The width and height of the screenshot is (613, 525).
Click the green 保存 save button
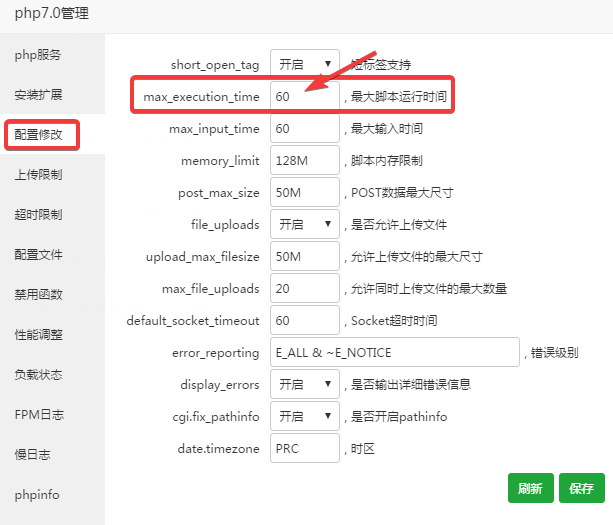581,489
